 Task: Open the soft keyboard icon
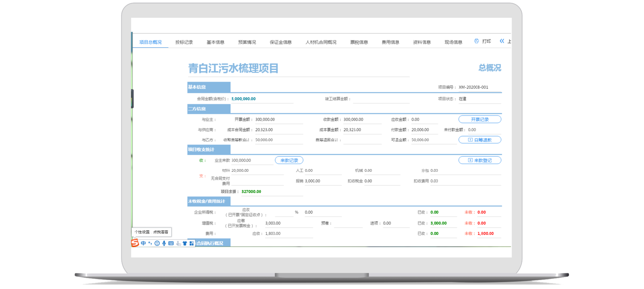[x=171, y=243]
